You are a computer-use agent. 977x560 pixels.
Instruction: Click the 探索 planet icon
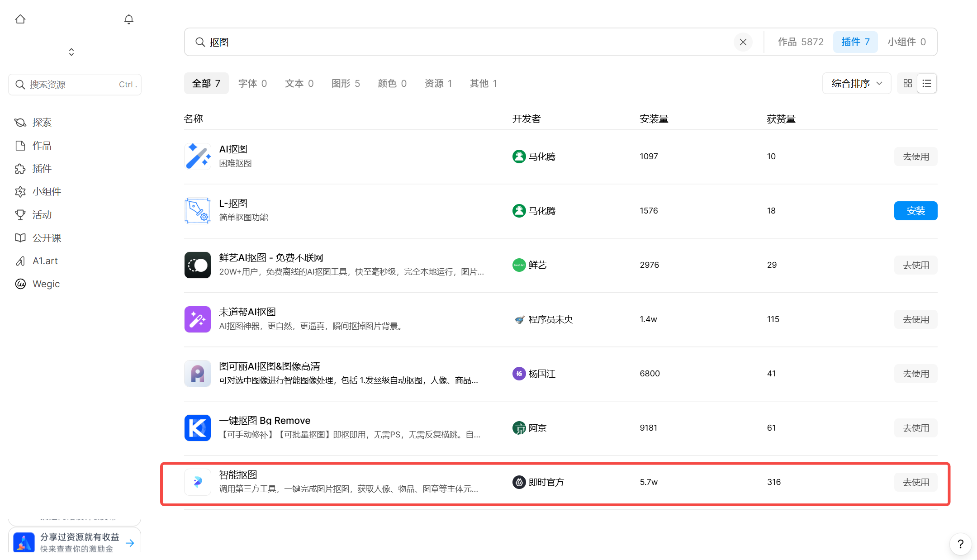click(x=20, y=123)
